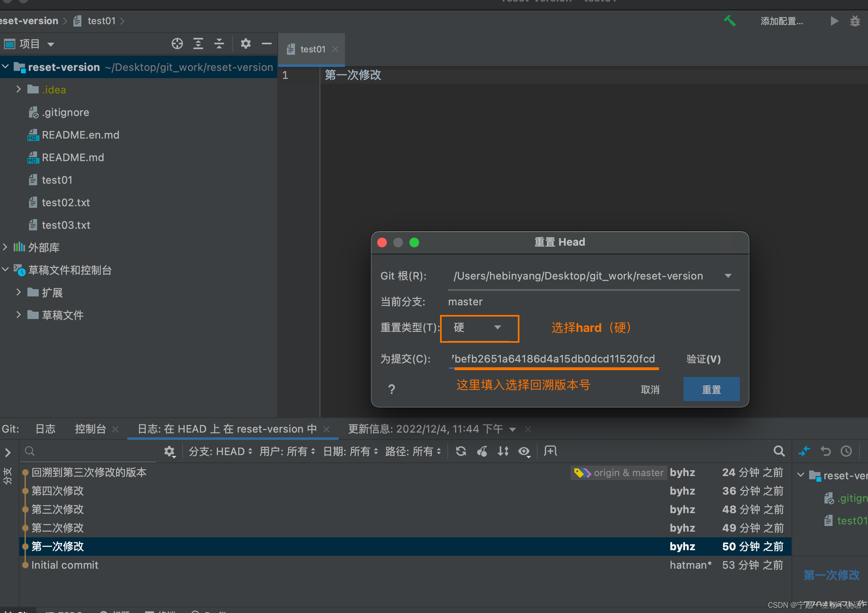Open the Git 根 path dropdown
The image size is (868, 613).
click(728, 276)
